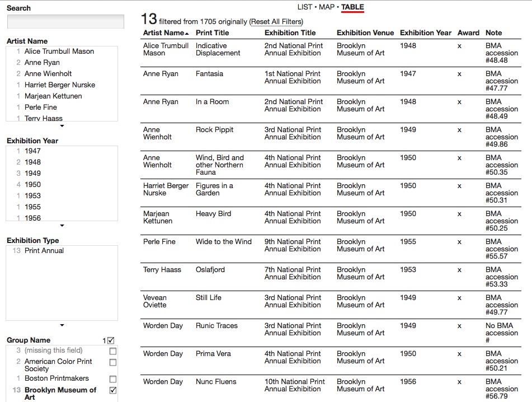The width and height of the screenshot is (532, 402).
Task: Click the No BMA accession # note
Action: coord(501,333)
